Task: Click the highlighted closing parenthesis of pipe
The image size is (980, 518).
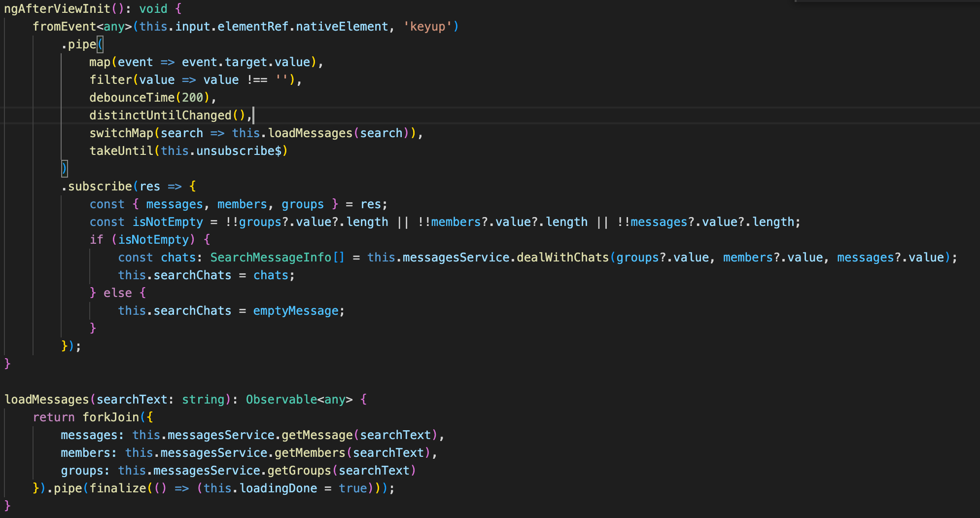Action: tap(64, 169)
